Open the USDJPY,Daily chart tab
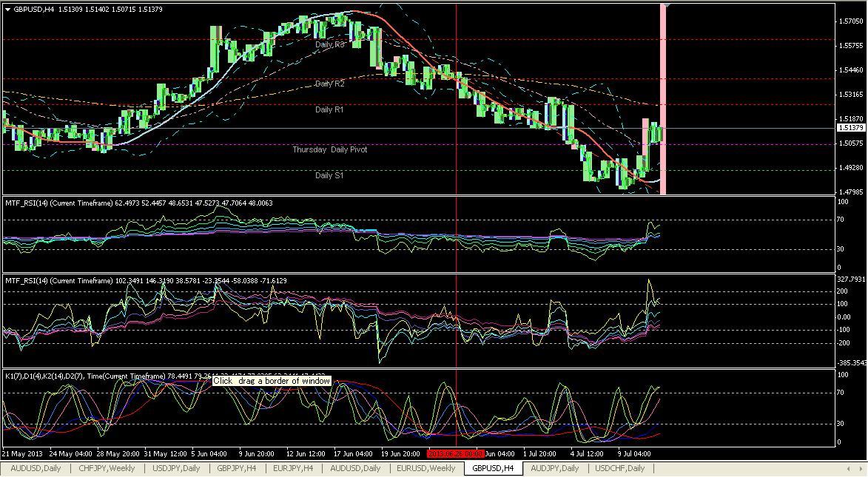This screenshot has height=477, width=868. [176, 468]
